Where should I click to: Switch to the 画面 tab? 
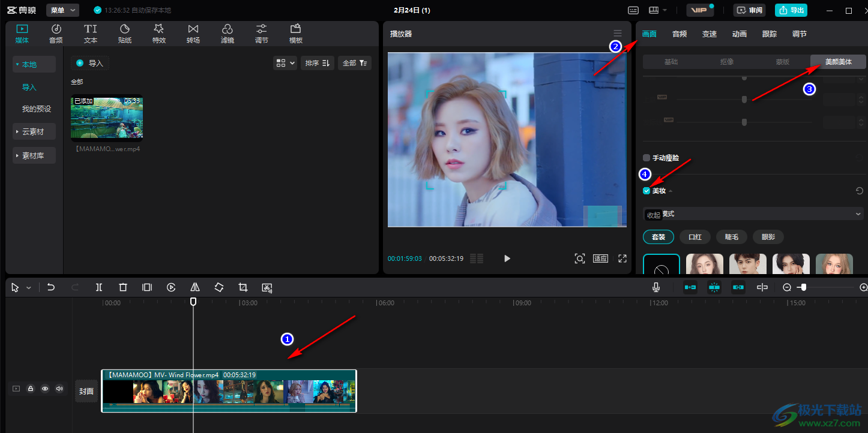tap(649, 34)
